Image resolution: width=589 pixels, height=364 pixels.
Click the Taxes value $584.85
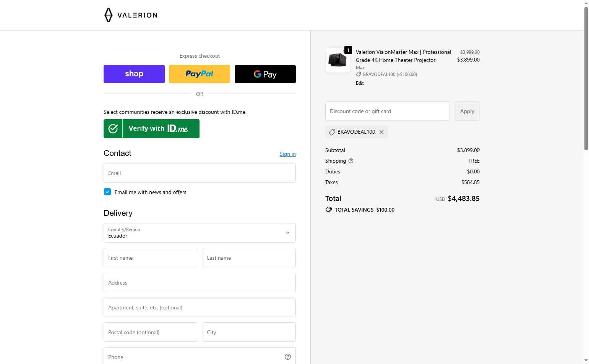(x=471, y=182)
